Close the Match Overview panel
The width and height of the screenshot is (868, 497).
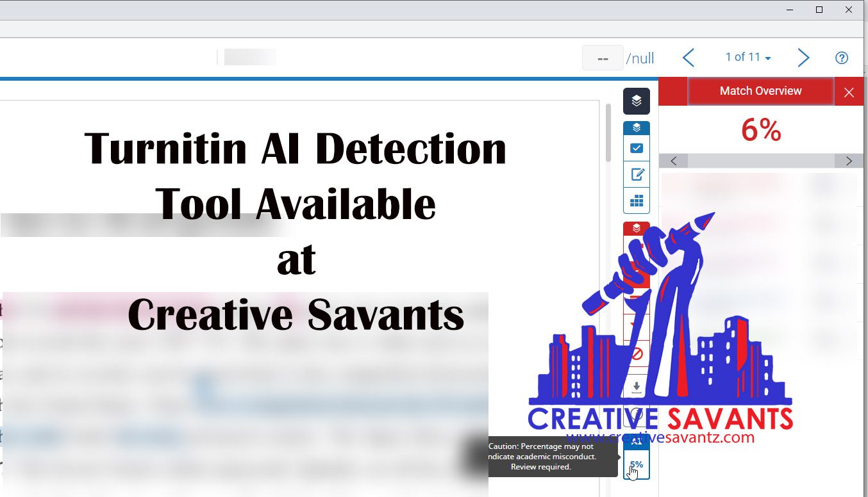[849, 91]
